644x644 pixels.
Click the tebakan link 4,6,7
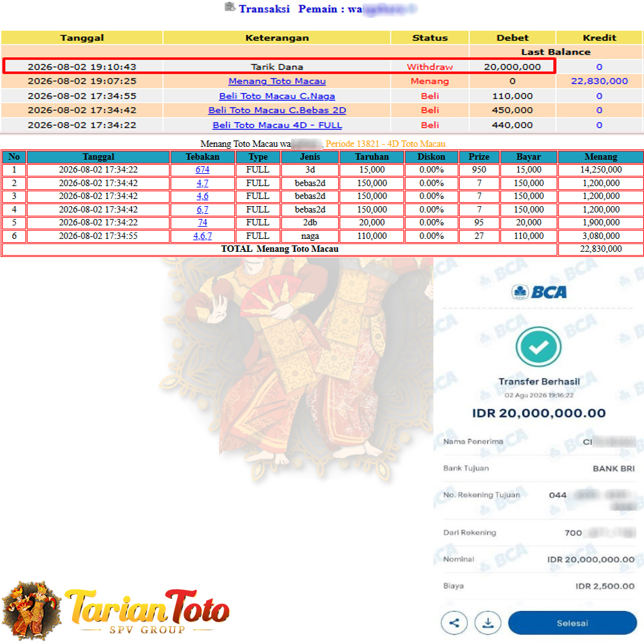(202, 236)
